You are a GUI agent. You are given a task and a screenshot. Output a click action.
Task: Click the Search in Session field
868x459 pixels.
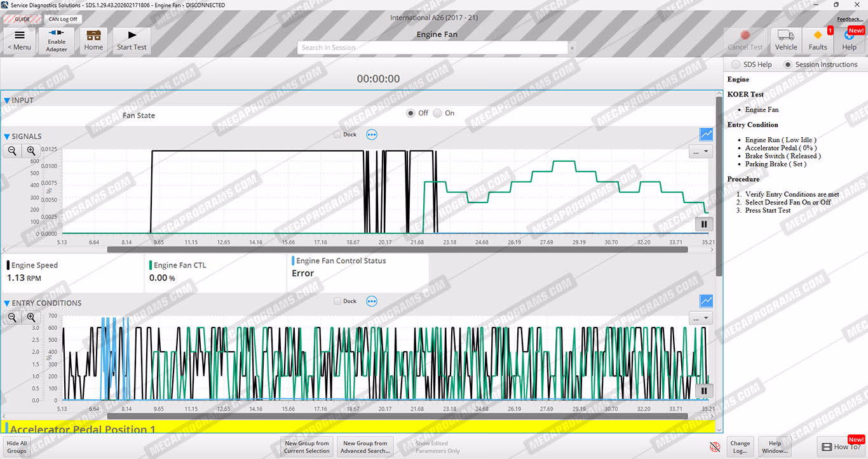click(432, 48)
